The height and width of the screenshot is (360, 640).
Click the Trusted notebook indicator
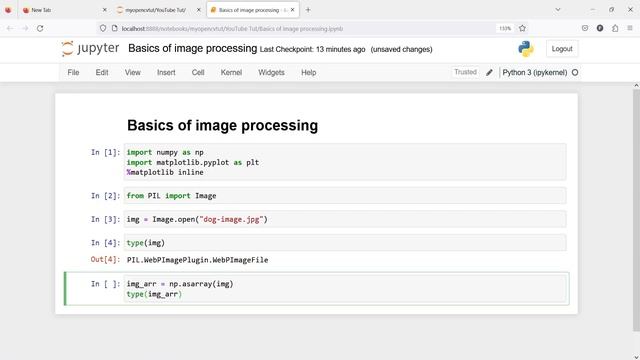465,72
